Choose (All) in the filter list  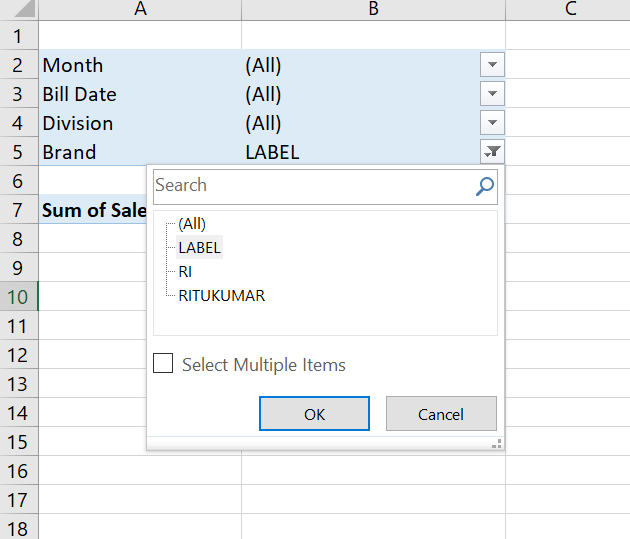pyautogui.click(x=192, y=224)
